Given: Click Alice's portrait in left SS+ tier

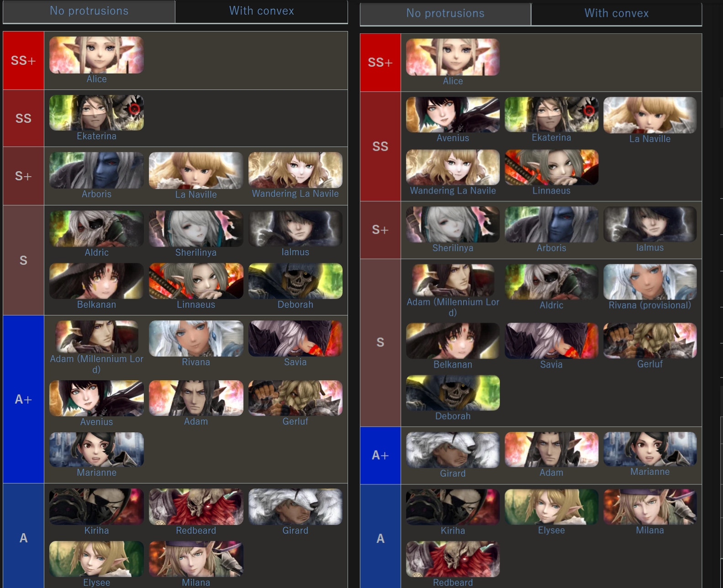Looking at the screenshot, I should coord(96,55).
